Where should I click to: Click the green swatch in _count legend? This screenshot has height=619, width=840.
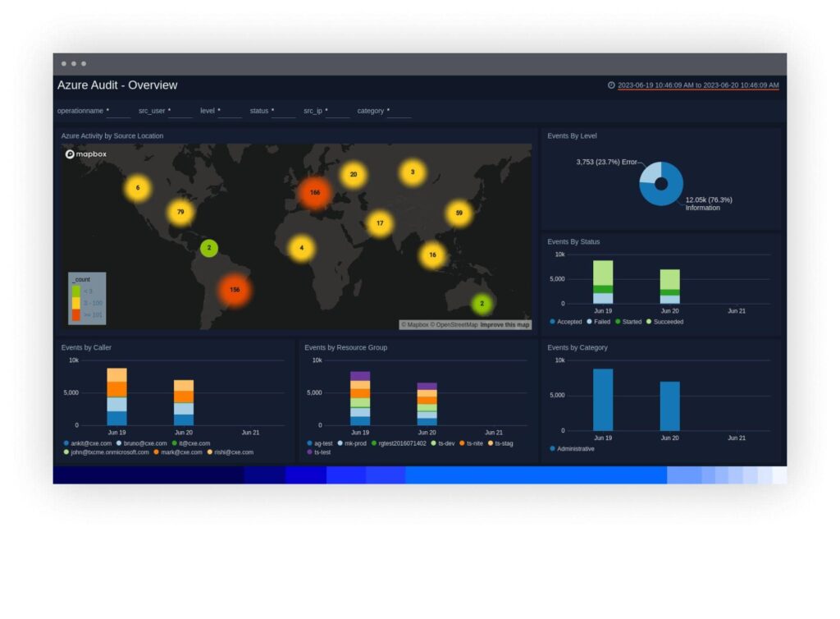click(76, 291)
